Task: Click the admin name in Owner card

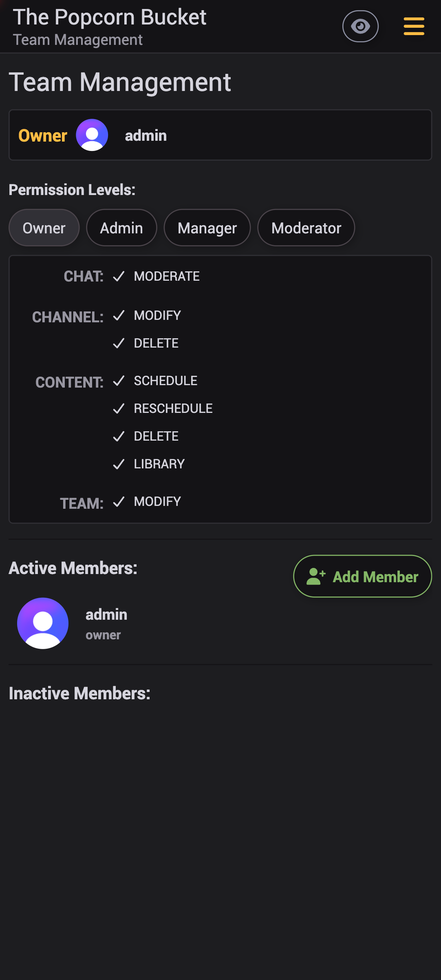Action: tap(146, 135)
